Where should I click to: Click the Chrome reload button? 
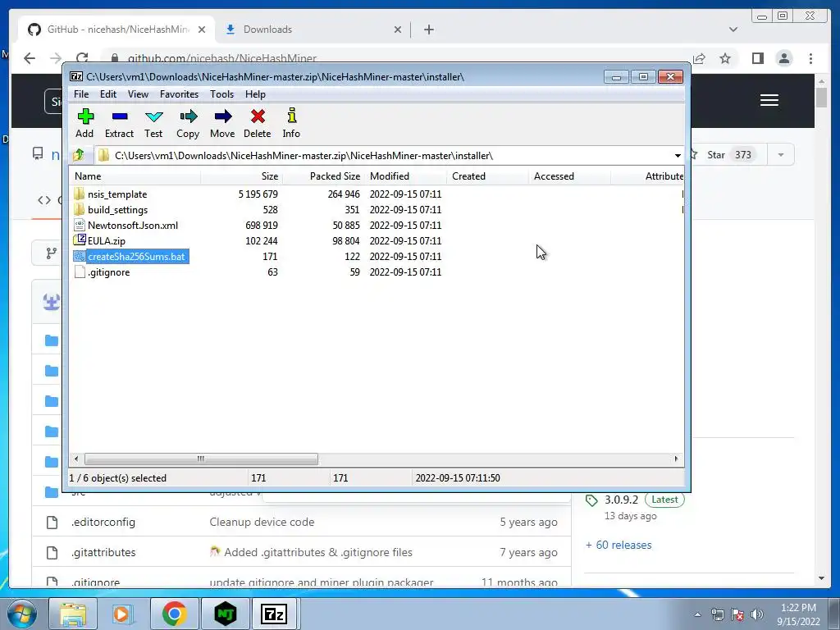click(x=82, y=58)
